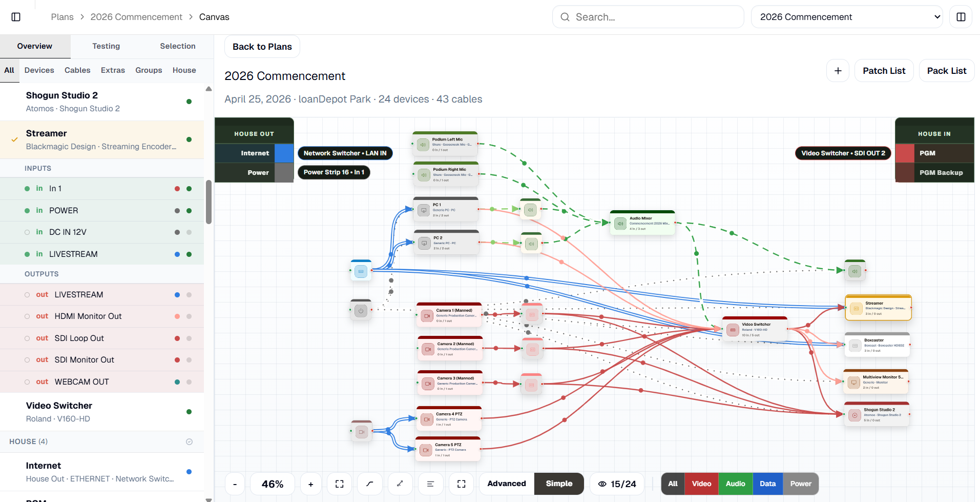Toggle the checkmark on the Streamer row
The width and height of the screenshot is (980, 502).
tap(15, 139)
